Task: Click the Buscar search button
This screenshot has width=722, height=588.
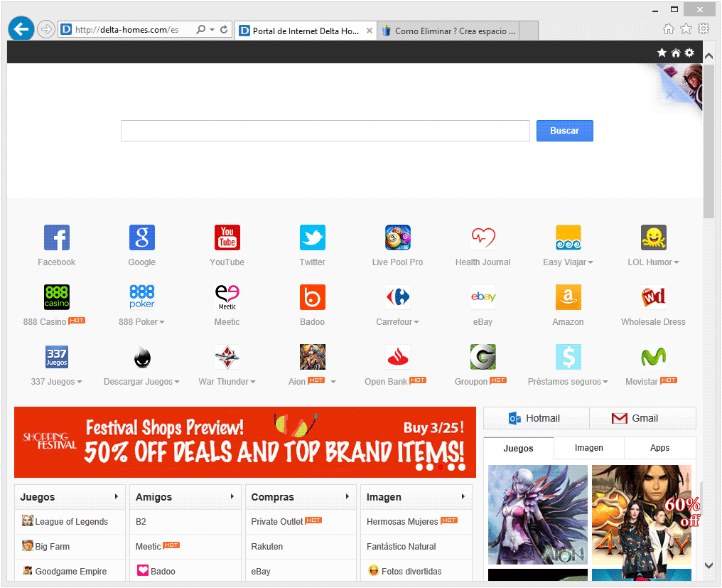Action: 564,131
